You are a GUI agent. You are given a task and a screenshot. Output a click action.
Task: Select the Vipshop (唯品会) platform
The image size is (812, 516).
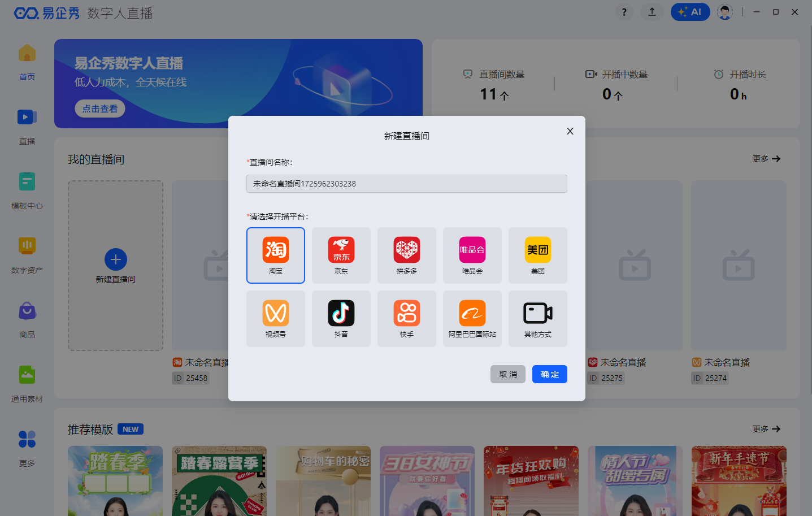click(472, 255)
